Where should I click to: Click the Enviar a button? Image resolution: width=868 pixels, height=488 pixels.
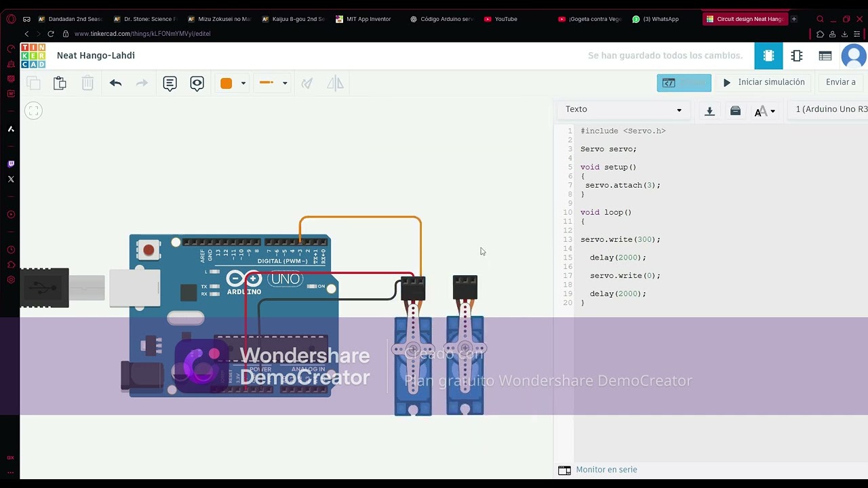tap(841, 83)
